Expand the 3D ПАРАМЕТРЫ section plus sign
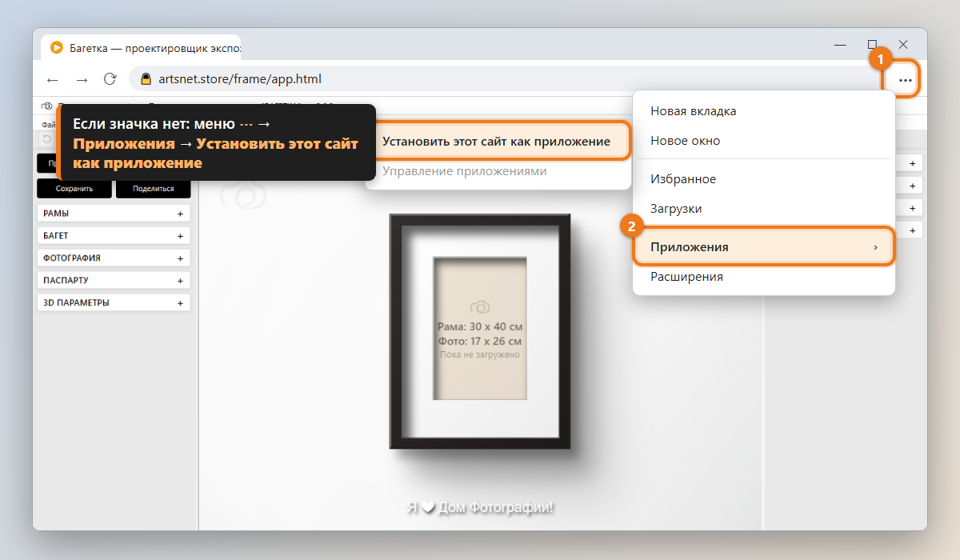 click(181, 303)
